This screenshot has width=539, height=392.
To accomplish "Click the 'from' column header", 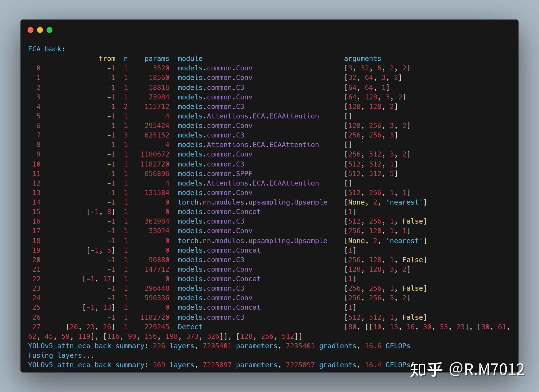I will pyautogui.click(x=107, y=59).
